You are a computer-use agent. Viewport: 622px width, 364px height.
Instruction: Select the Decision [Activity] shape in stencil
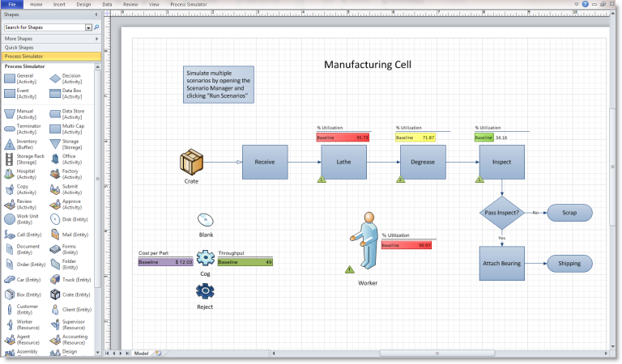(54, 78)
